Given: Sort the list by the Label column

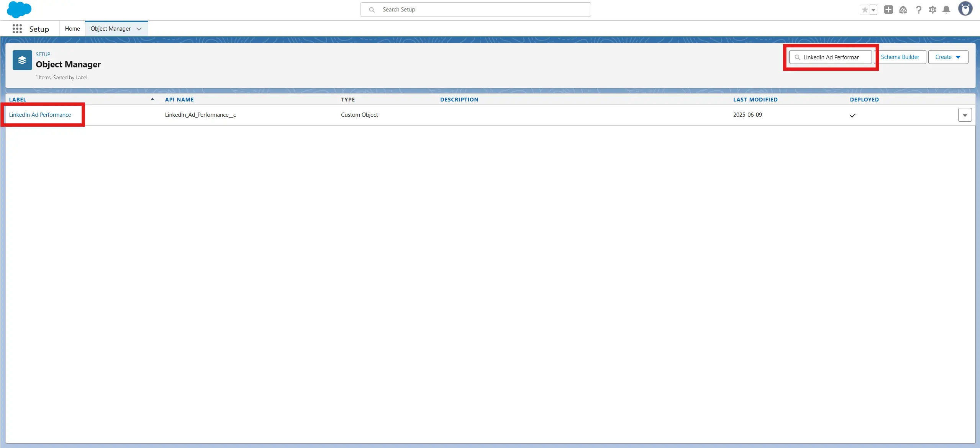Looking at the screenshot, I should (18, 100).
